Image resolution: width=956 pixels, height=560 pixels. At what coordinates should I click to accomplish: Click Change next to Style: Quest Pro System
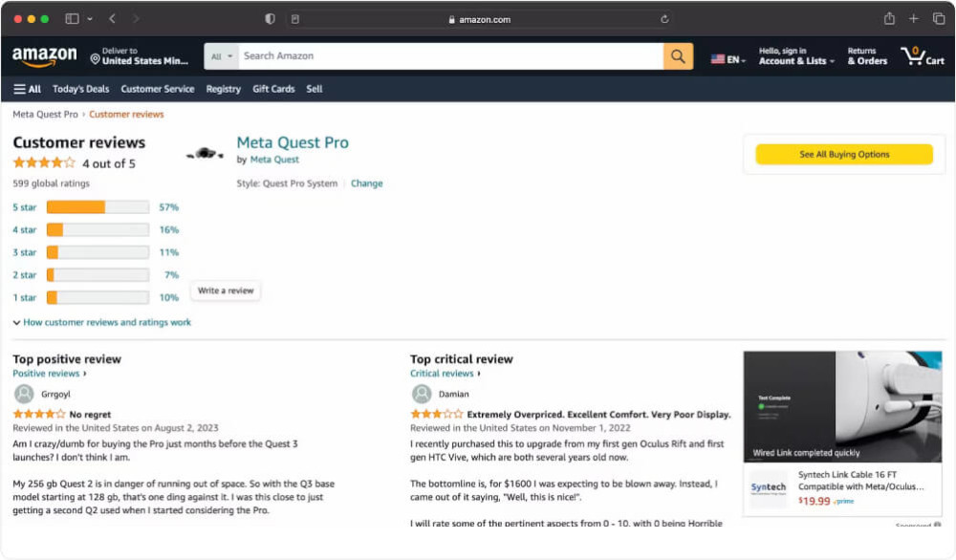click(367, 183)
